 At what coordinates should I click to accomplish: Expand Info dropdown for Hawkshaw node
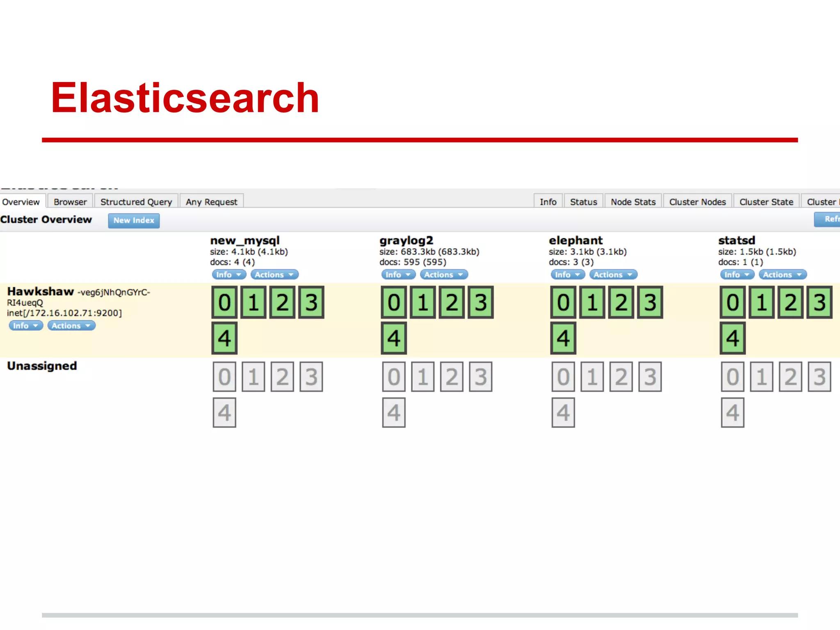pos(25,326)
